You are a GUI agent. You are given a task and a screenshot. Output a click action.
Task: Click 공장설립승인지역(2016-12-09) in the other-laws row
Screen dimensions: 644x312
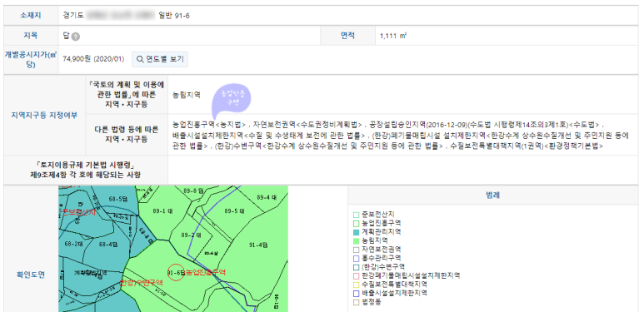(x=417, y=125)
